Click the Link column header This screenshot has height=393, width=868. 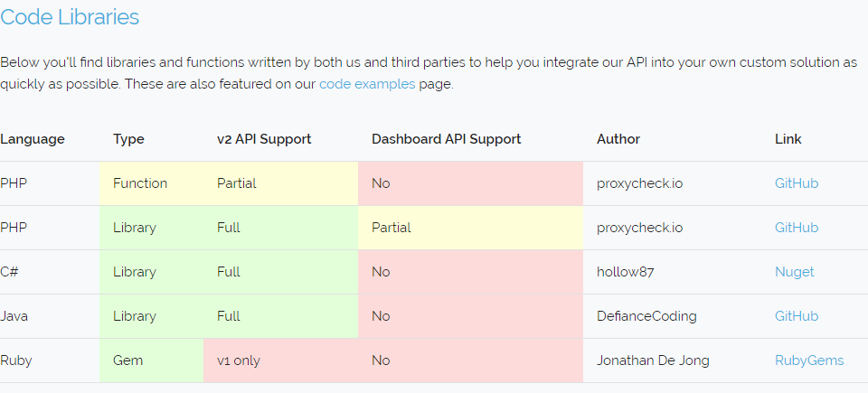pos(788,139)
